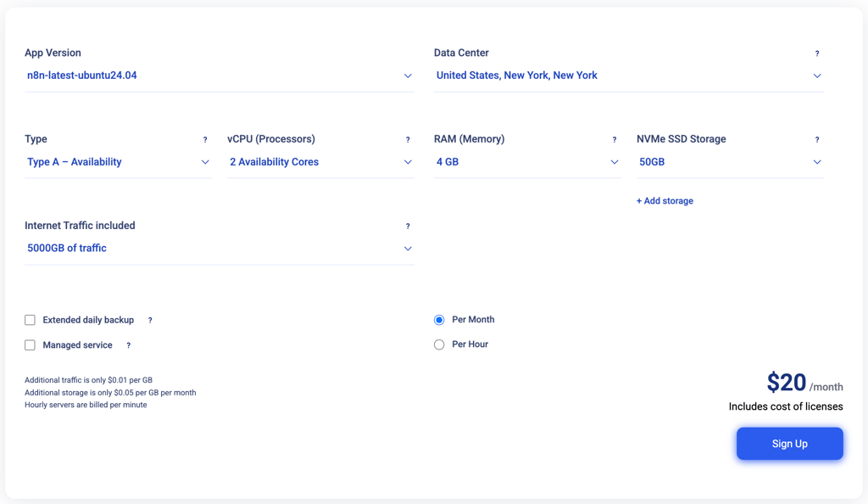Select the Per Hour billing option
This screenshot has height=504, width=868.
(439, 345)
